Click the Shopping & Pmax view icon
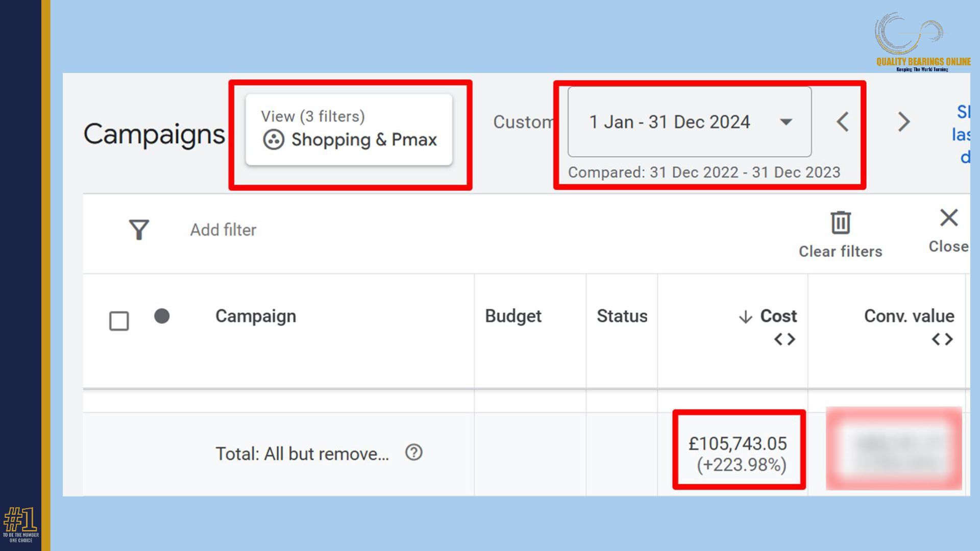 [274, 139]
